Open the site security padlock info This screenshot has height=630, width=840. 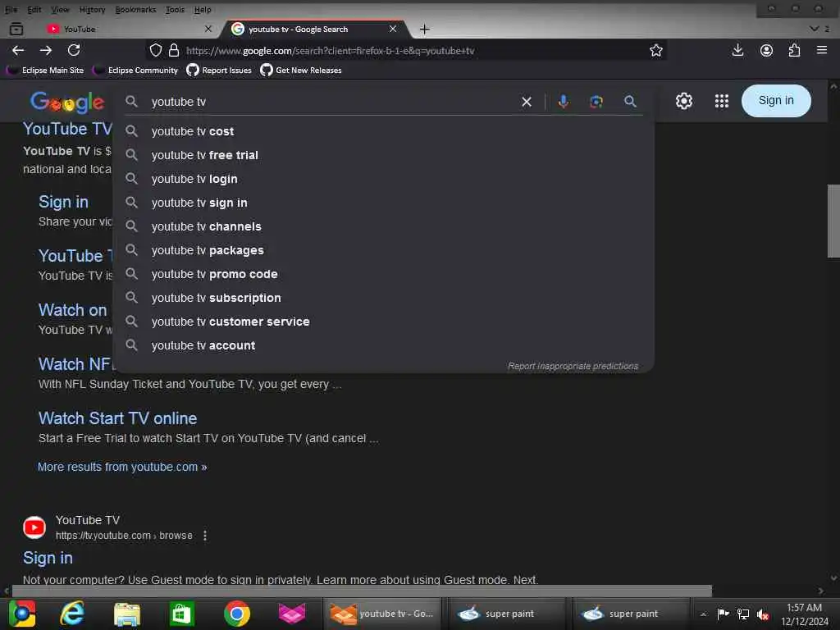(x=174, y=50)
